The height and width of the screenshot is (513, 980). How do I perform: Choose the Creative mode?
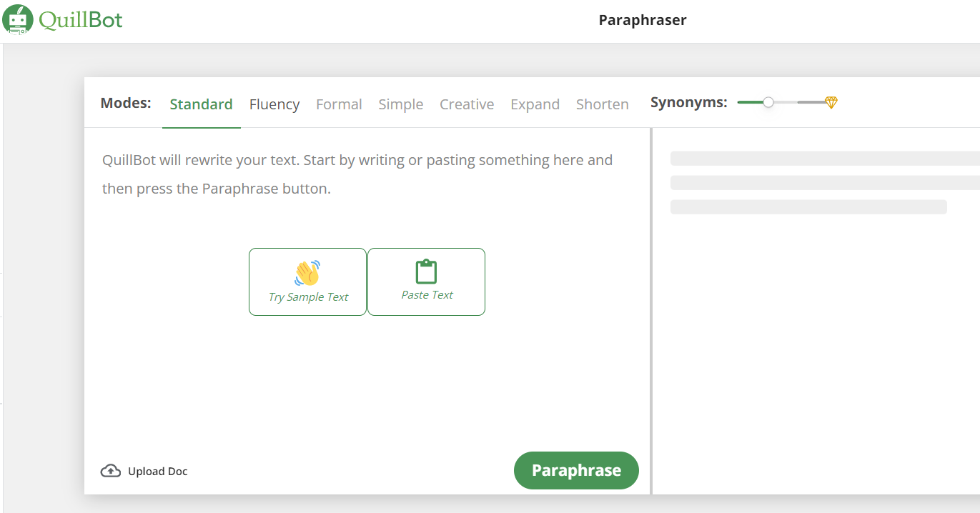pyautogui.click(x=467, y=104)
